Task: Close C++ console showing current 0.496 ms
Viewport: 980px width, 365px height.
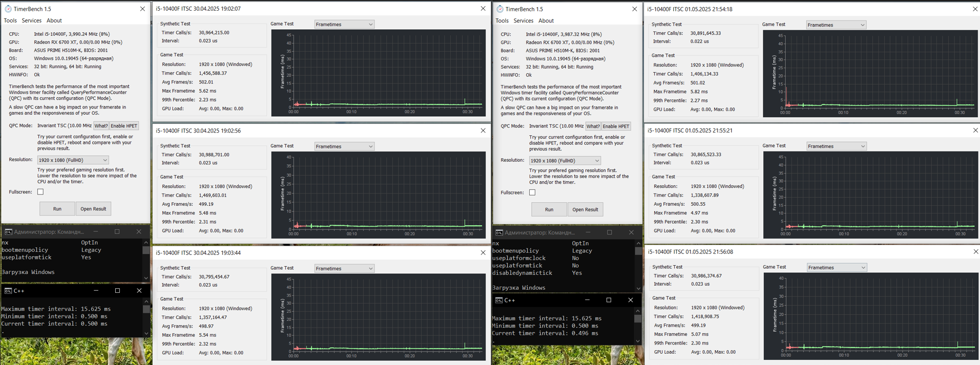Action: [630, 300]
